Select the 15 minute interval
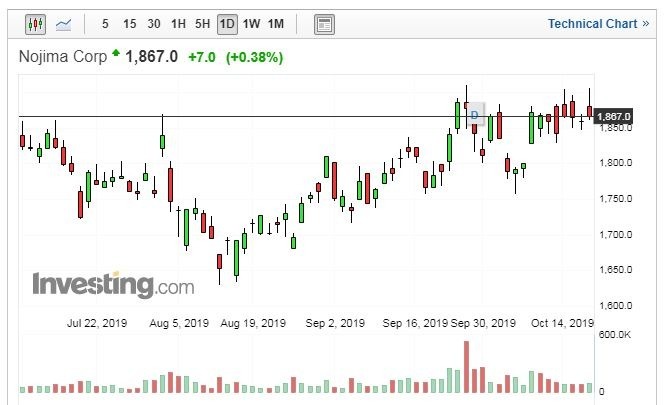This screenshot has height=405, width=667. point(130,24)
